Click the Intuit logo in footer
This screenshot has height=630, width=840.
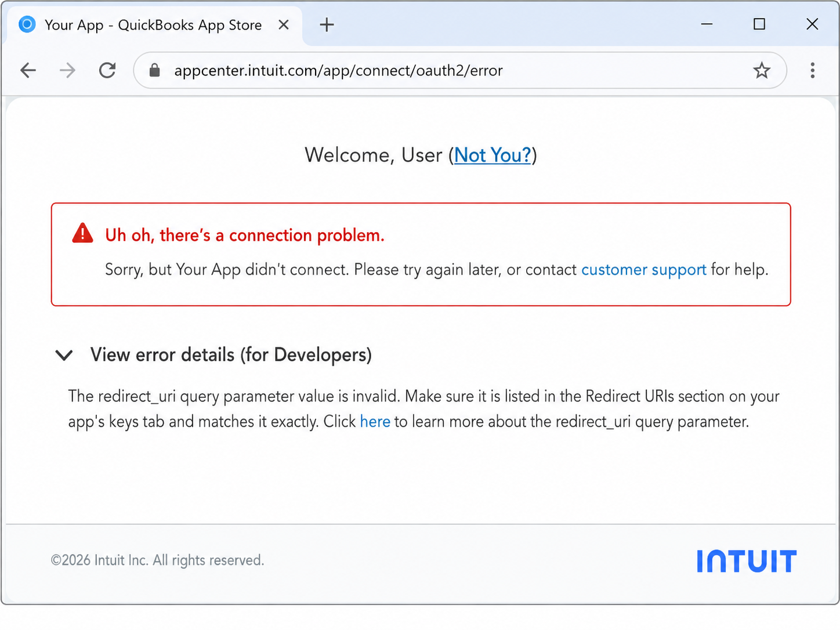pos(747,561)
